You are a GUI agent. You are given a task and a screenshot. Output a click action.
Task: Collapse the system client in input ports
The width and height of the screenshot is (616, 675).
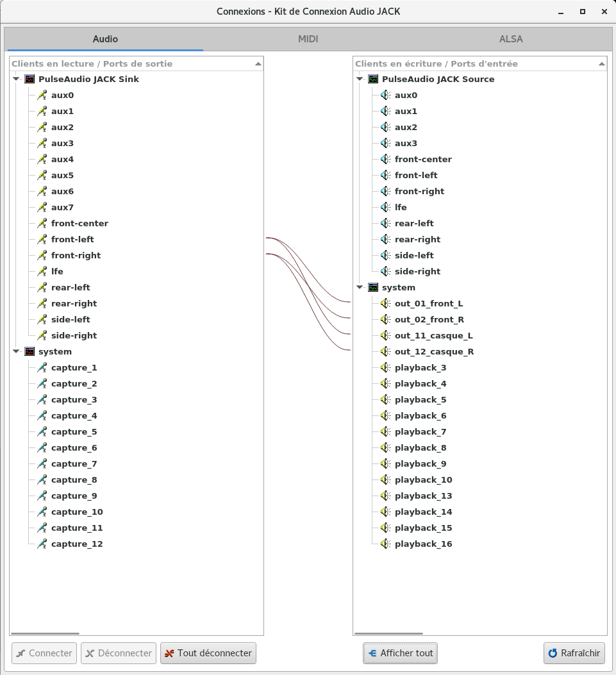tap(360, 288)
